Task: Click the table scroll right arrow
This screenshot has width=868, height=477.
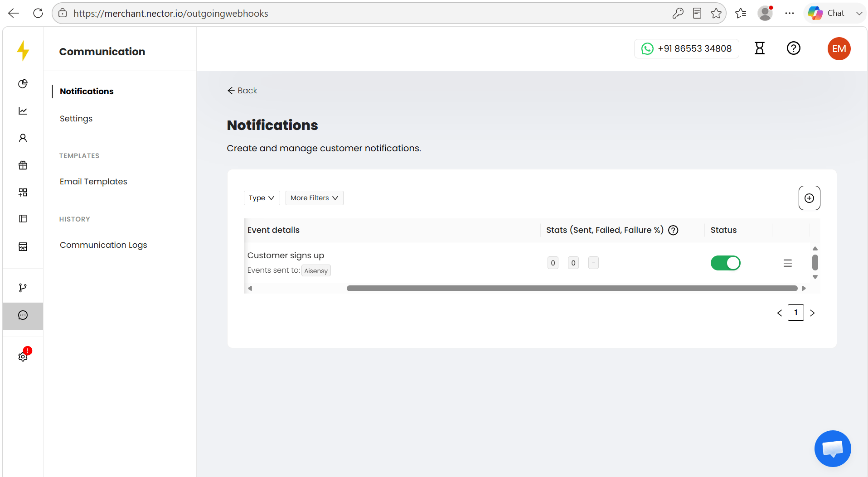Action: [804, 288]
